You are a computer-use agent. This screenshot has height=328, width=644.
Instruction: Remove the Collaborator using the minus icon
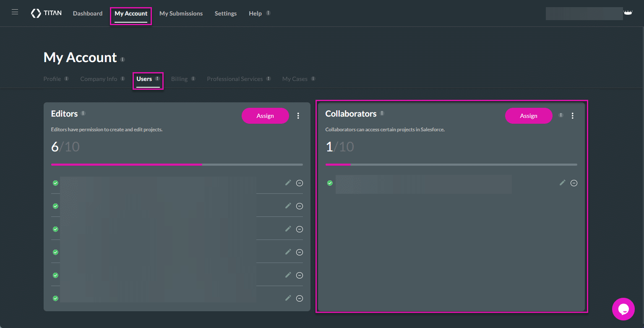point(574,183)
